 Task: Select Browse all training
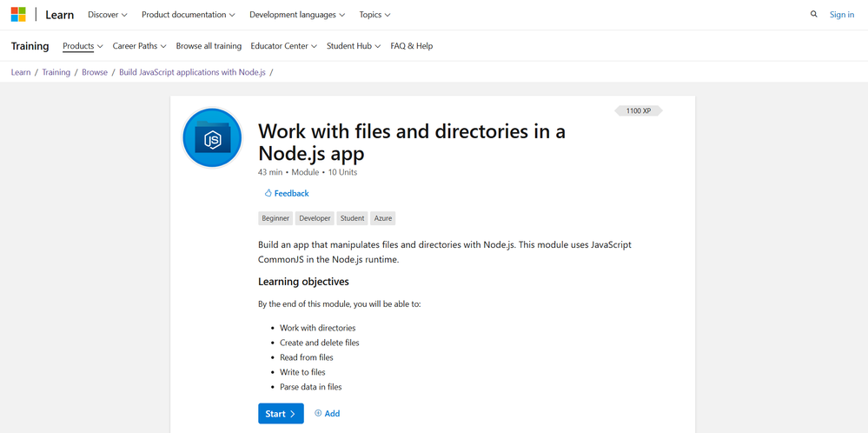coord(209,46)
